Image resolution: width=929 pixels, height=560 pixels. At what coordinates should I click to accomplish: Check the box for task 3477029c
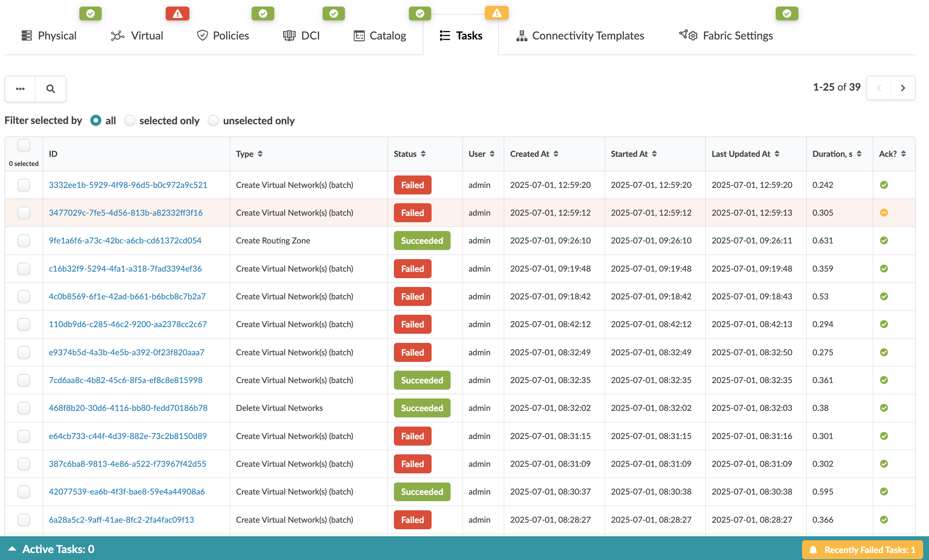pyautogui.click(x=24, y=212)
